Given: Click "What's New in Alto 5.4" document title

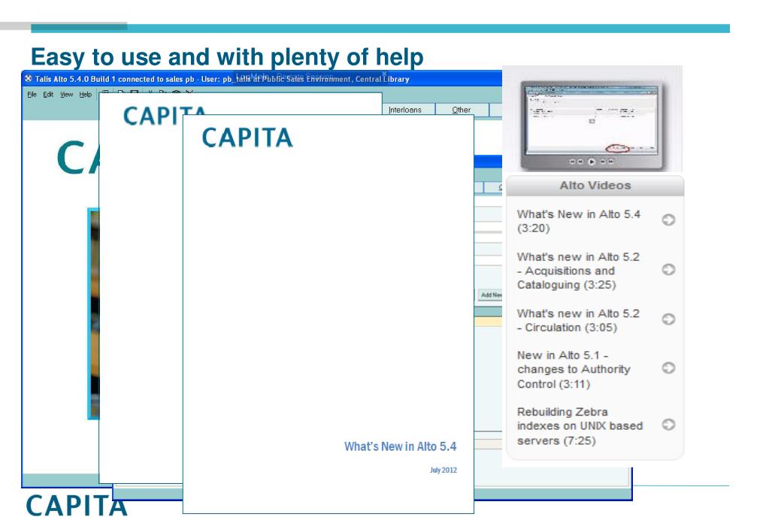Looking at the screenshot, I should (400, 446).
